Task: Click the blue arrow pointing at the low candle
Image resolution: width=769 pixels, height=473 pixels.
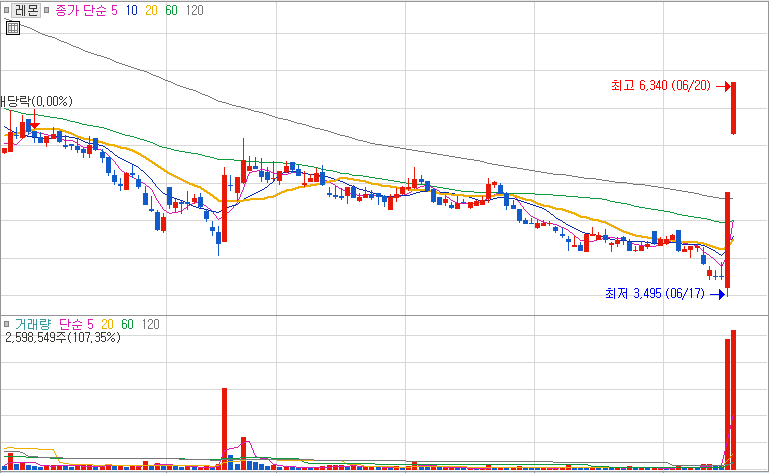Action: tap(718, 294)
